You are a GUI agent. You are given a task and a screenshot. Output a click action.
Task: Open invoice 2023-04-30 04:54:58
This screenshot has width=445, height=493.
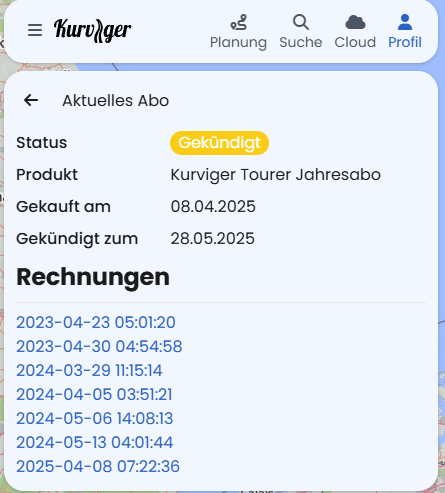[99, 346]
